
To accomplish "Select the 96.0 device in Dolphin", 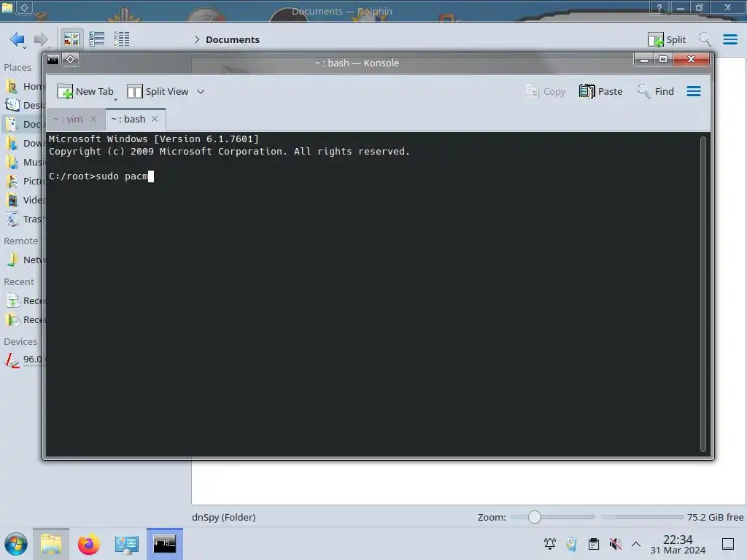I will coord(23,359).
